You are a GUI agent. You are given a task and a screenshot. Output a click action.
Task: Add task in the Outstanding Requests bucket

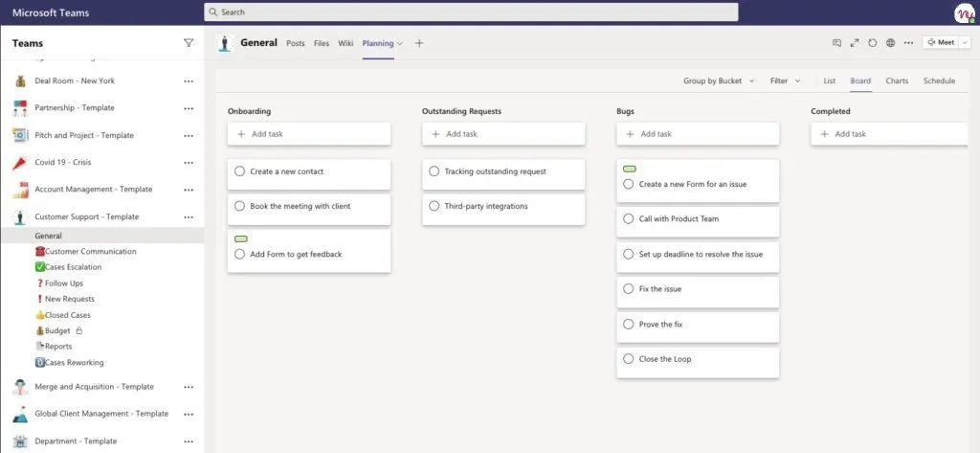tap(503, 134)
